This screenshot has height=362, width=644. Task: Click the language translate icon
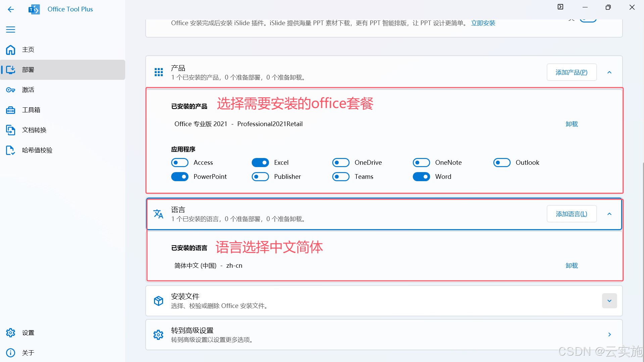point(158,214)
